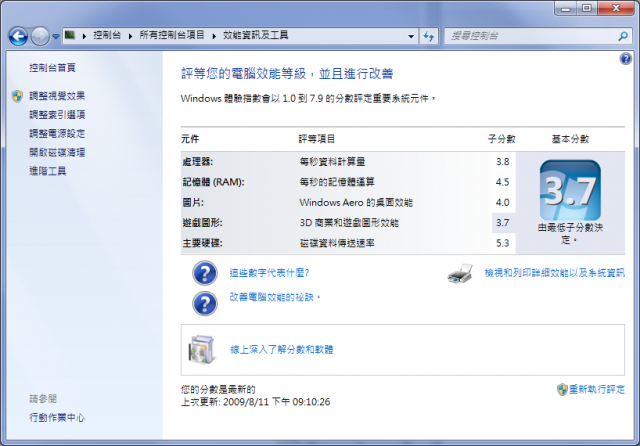Screen dimensions: 640x446
Task: Select the 控制台 breadcrumb
Action: [107, 36]
